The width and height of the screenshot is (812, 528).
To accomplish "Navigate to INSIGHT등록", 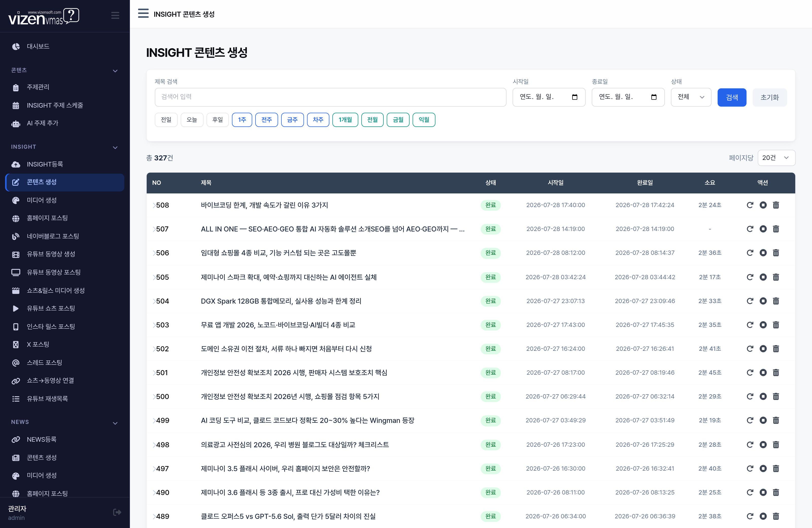I will click(x=65, y=164).
